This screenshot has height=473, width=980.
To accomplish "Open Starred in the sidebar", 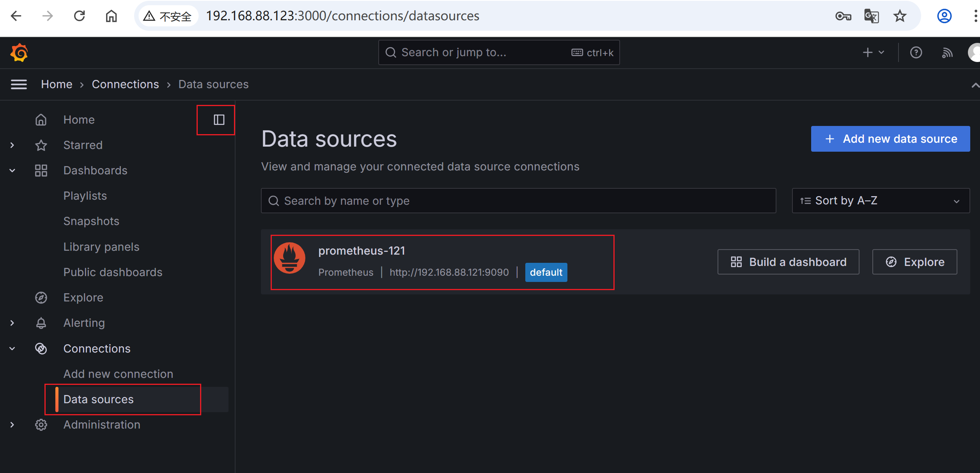I will (83, 145).
